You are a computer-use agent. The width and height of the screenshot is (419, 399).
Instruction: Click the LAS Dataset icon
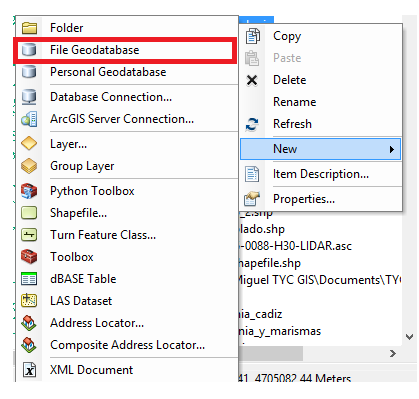(29, 301)
